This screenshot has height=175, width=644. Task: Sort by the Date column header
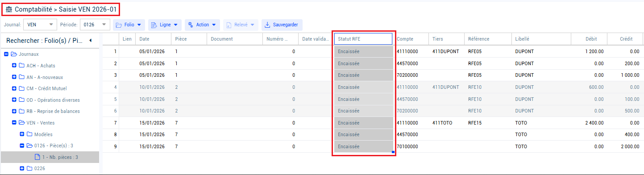[153, 39]
